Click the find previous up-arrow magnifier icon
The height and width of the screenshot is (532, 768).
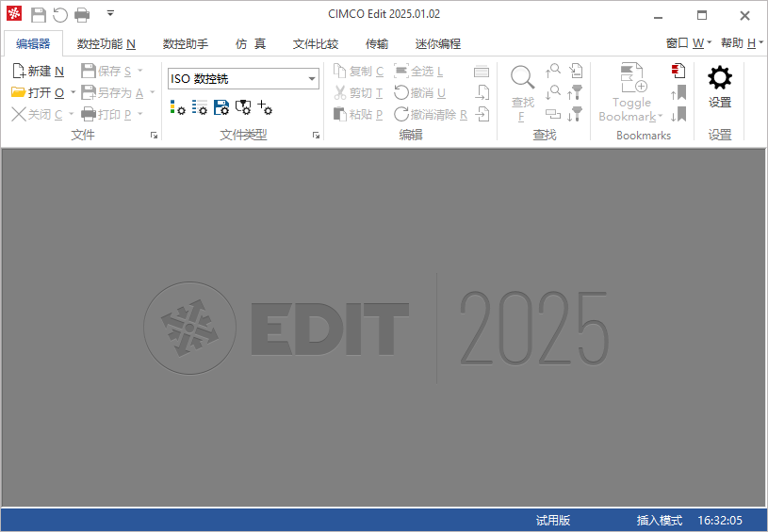point(553,71)
